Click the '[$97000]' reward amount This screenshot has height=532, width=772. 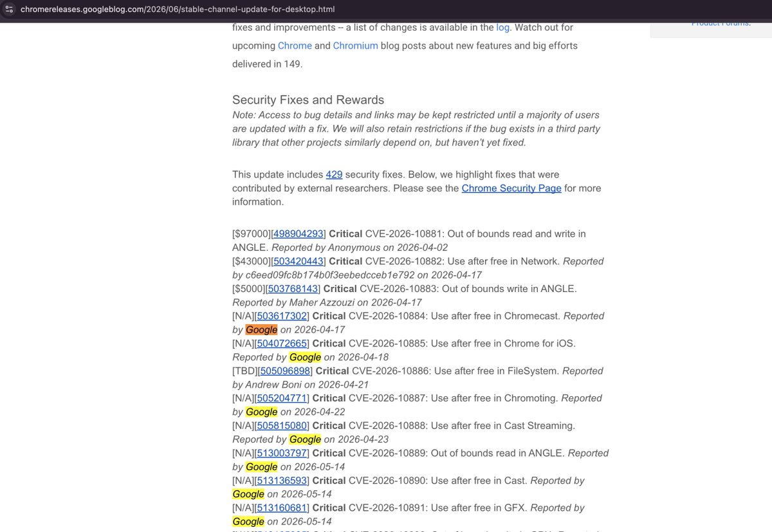pos(252,234)
